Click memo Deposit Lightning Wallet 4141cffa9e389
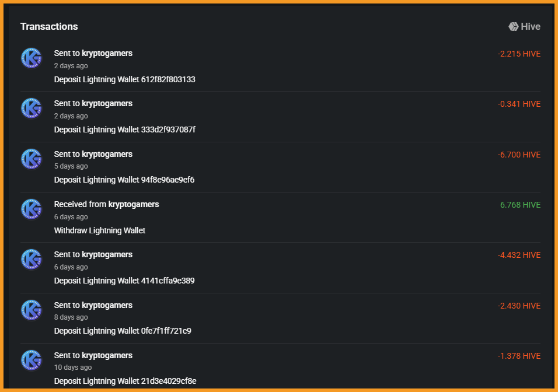The image size is (558, 392). coord(124,281)
